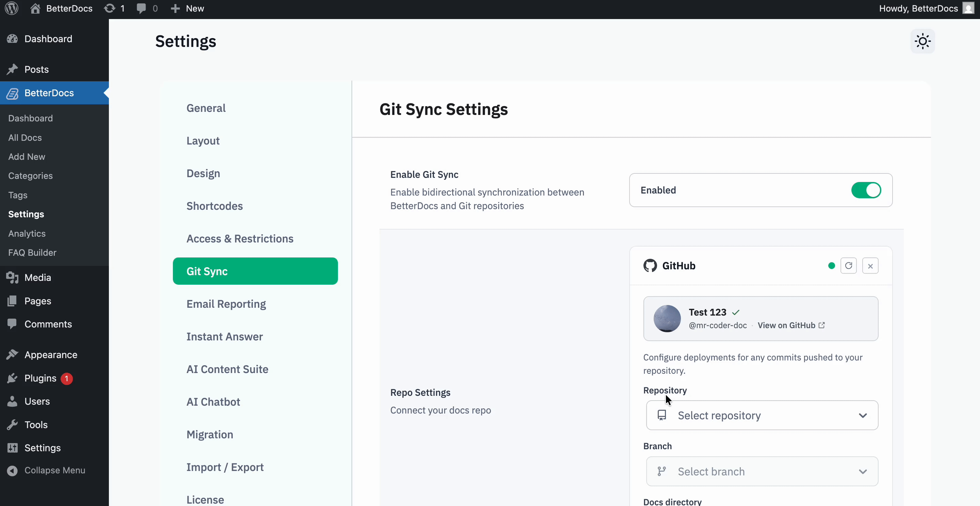Viewport: 980px width, 506px height.
Task: Click the BetterDocs logo icon in sidebar
Action: pos(12,93)
